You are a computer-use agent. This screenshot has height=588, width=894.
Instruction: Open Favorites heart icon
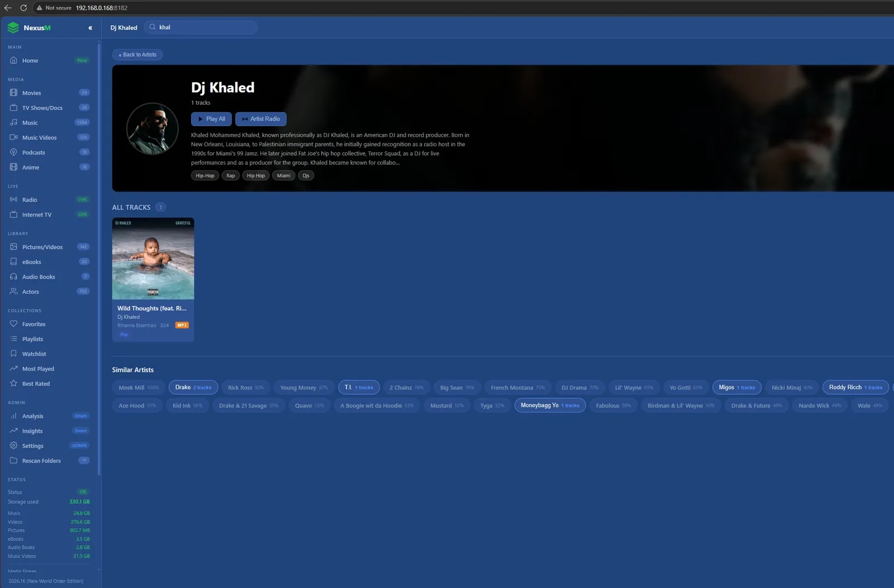pyautogui.click(x=13, y=324)
